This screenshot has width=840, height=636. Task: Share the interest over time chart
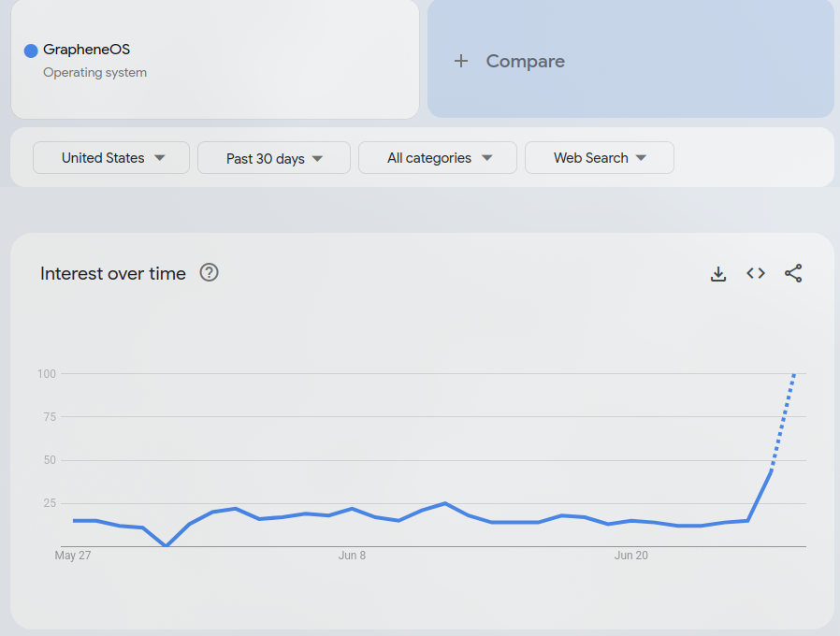point(793,273)
